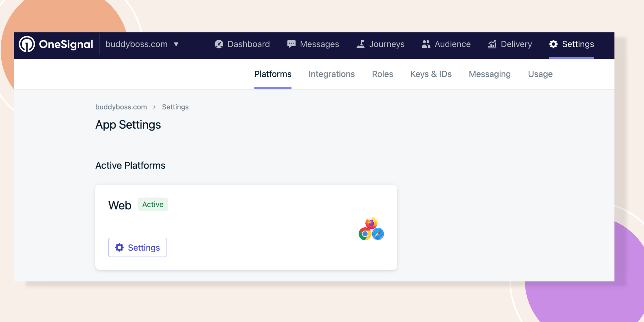
Task: Click the Audience people icon
Action: click(426, 44)
